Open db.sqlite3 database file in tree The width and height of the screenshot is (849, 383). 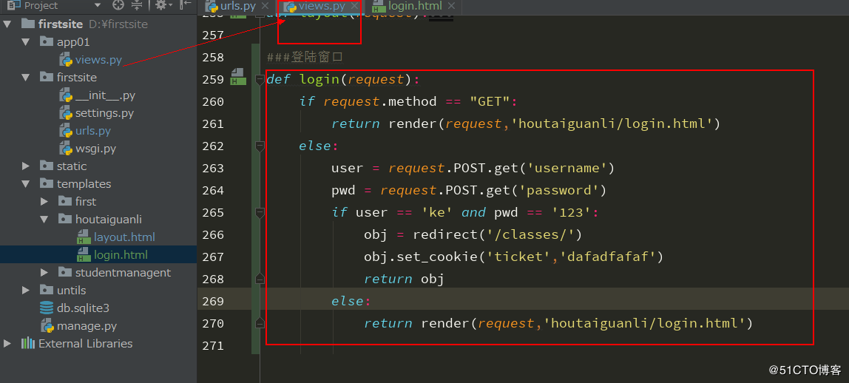pyautogui.click(x=83, y=308)
